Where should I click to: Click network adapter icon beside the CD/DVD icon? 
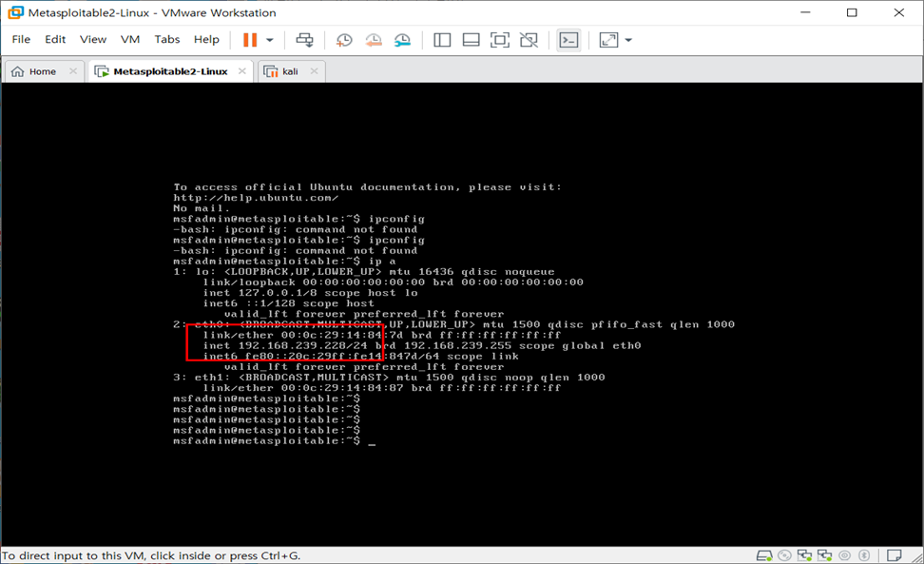point(804,555)
